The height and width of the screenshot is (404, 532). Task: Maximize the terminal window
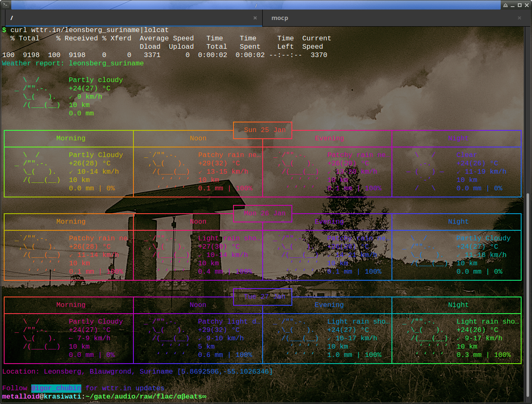pyautogui.click(x=519, y=5)
